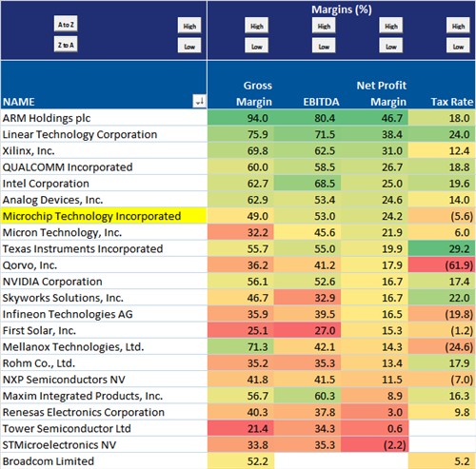476x469 pixels.
Task: Sort Net Profit Margin with its High button
Action: pyautogui.click(x=391, y=26)
